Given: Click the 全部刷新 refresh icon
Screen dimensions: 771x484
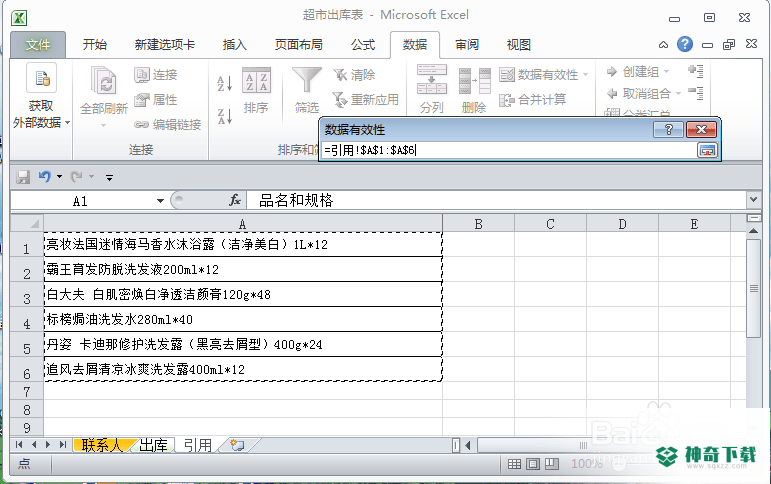Looking at the screenshot, I should [103, 81].
